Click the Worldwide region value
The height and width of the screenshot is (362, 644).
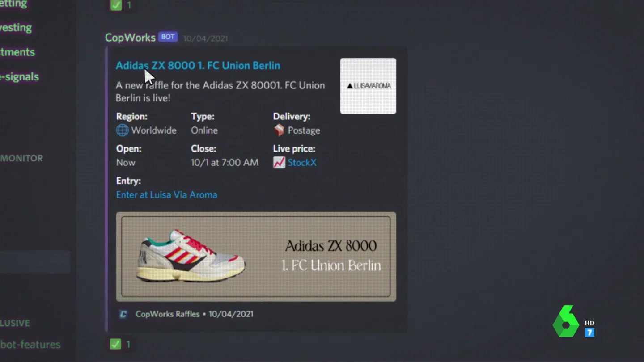[154, 130]
